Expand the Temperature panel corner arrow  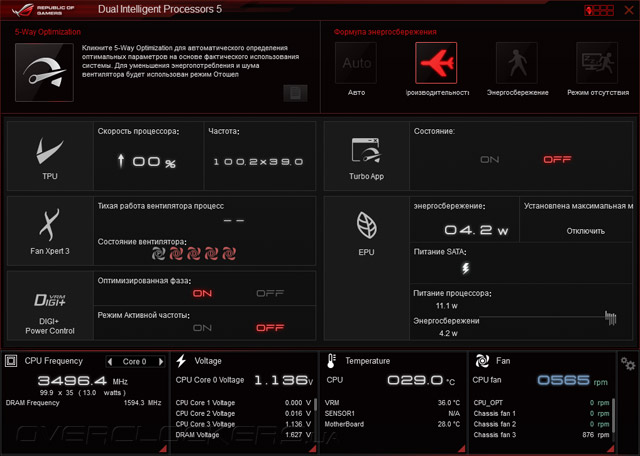coord(462,449)
